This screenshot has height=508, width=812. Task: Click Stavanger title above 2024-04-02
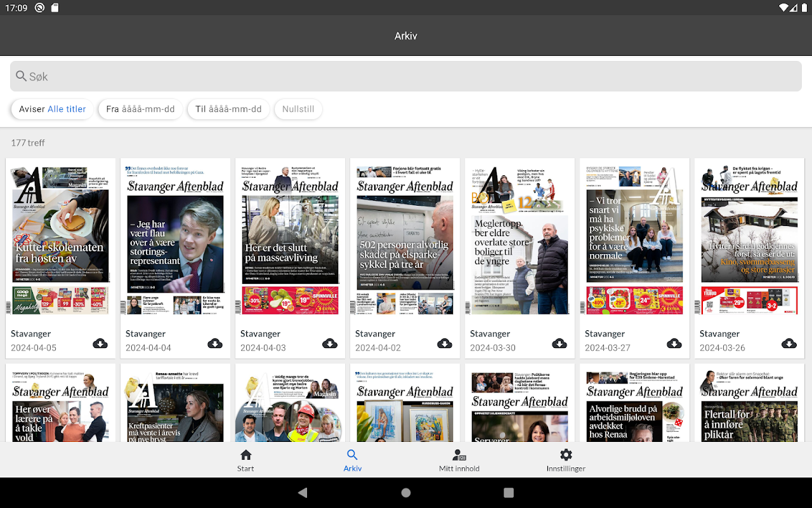375,333
